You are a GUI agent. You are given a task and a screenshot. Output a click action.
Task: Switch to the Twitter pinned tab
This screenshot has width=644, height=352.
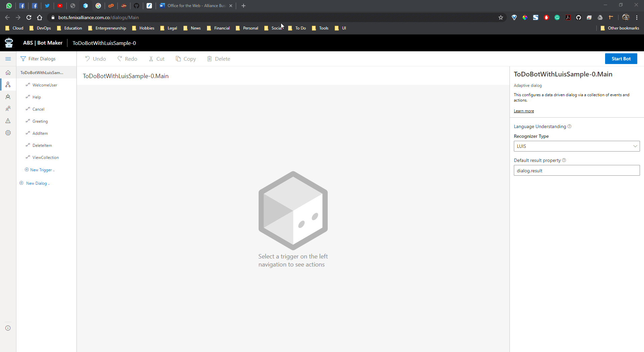[x=47, y=6]
